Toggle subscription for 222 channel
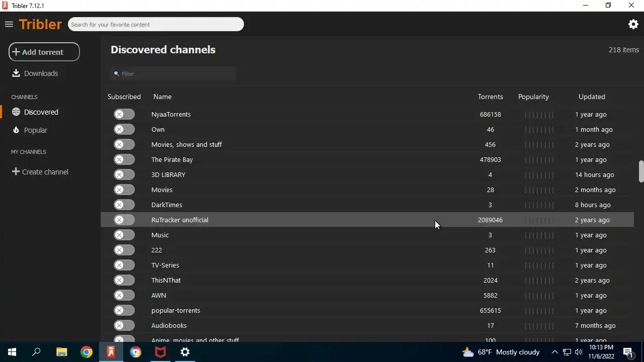Image resolution: width=644 pixels, height=362 pixels. tap(124, 250)
